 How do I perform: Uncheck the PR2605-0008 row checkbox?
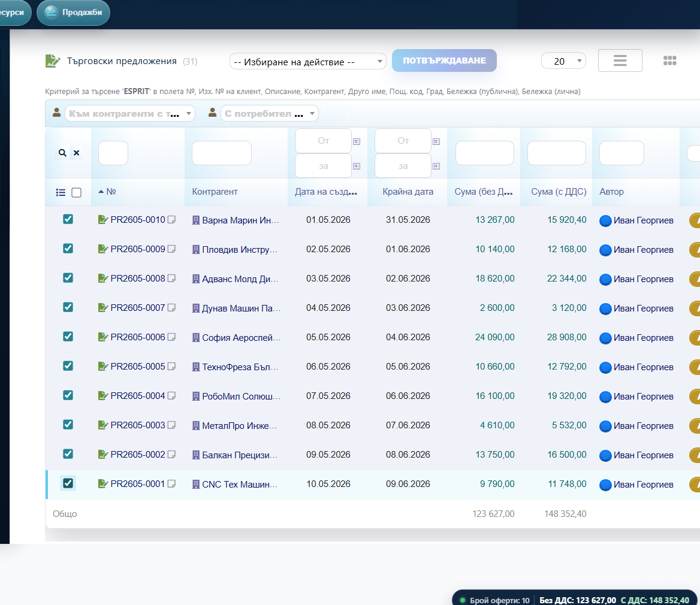68,278
